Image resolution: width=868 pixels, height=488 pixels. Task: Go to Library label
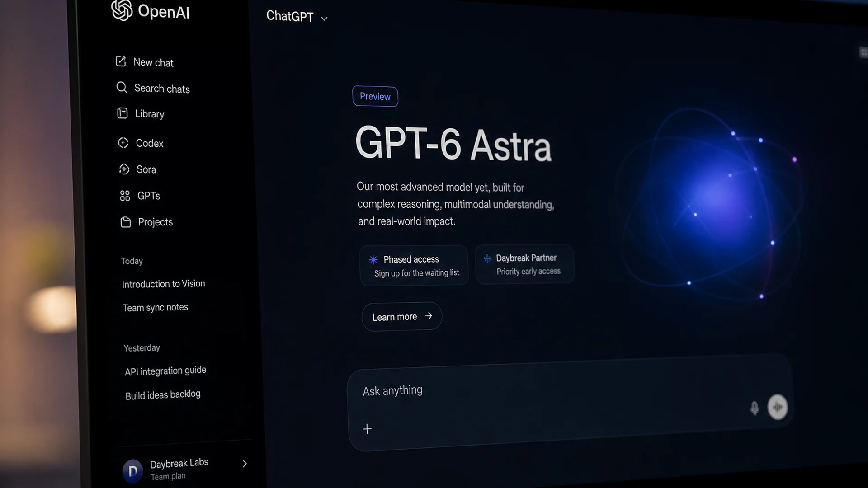pos(150,114)
